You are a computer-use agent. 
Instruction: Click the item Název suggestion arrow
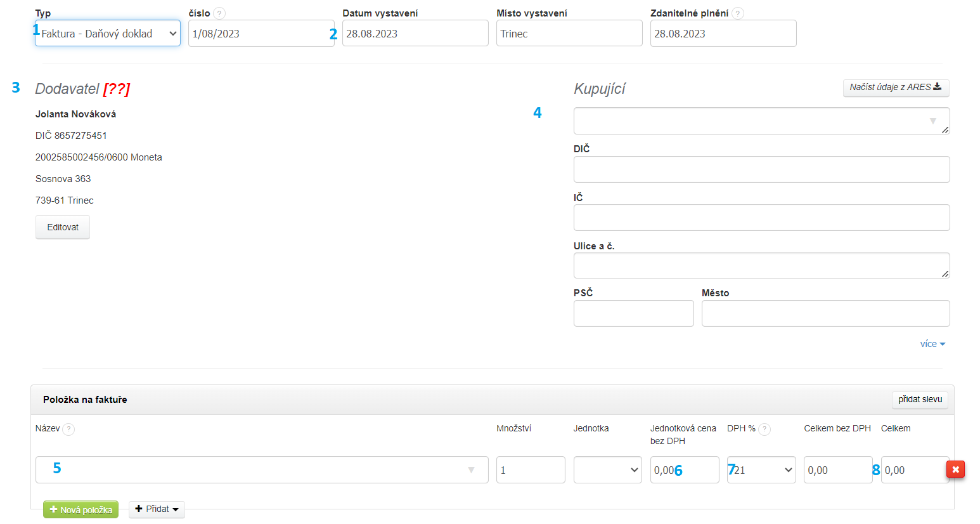(471, 470)
